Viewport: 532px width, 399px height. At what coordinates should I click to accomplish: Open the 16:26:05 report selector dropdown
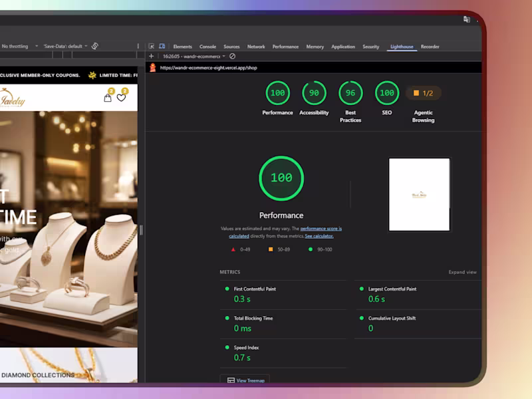tap(194, 57)
